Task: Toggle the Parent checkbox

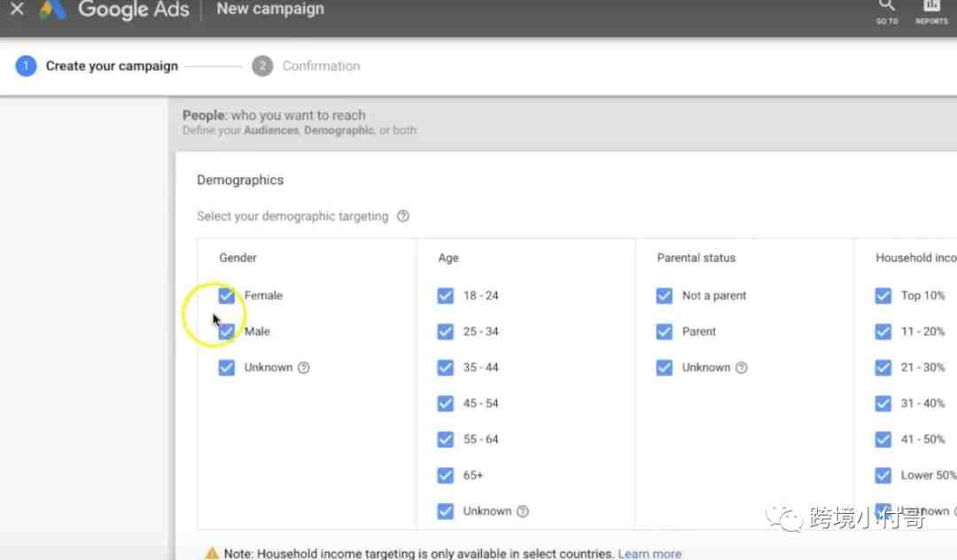Action: (664, 331)
